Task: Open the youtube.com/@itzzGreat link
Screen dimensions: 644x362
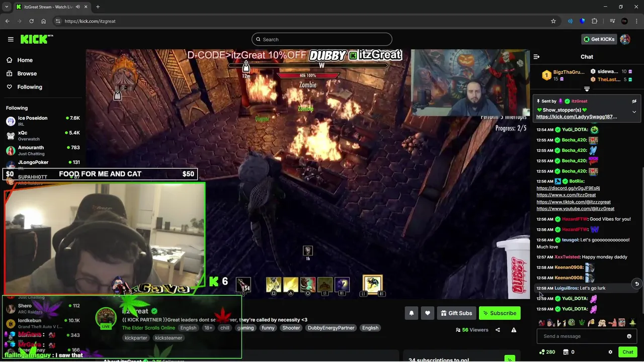Action: pyautogui.click(x=575, y=209)
